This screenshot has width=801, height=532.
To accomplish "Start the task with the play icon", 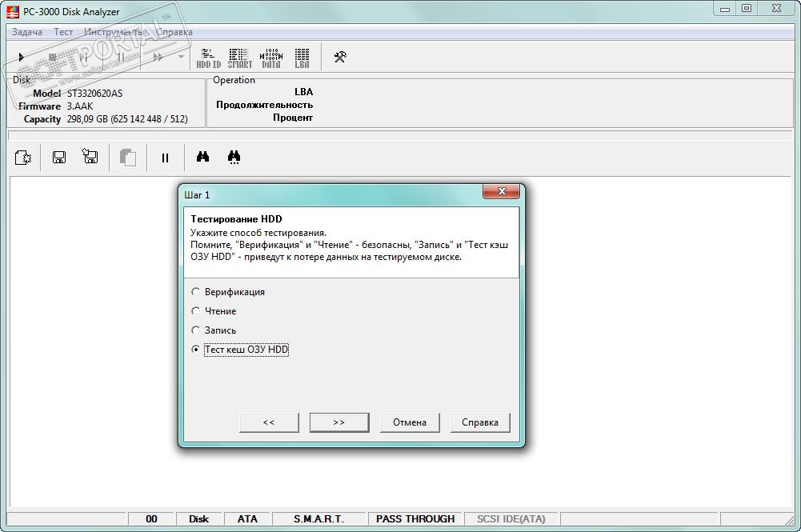I will point(21,57).
